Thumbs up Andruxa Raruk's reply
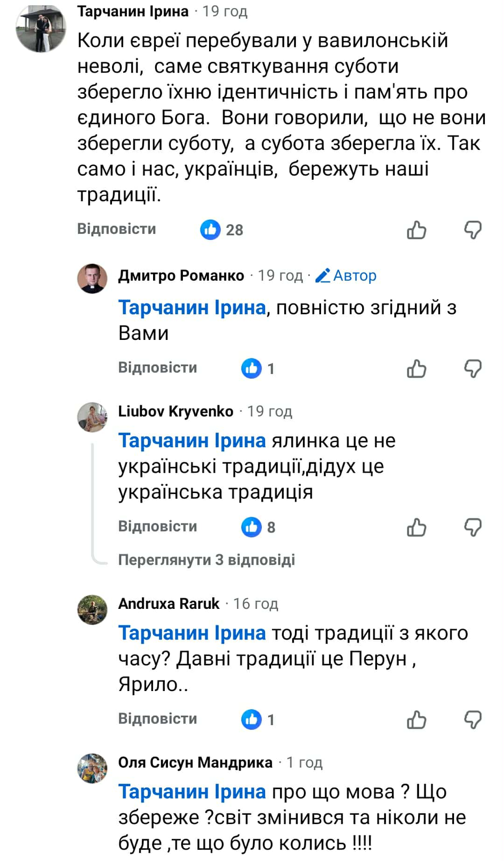The image size is (504, 861). 416,720
